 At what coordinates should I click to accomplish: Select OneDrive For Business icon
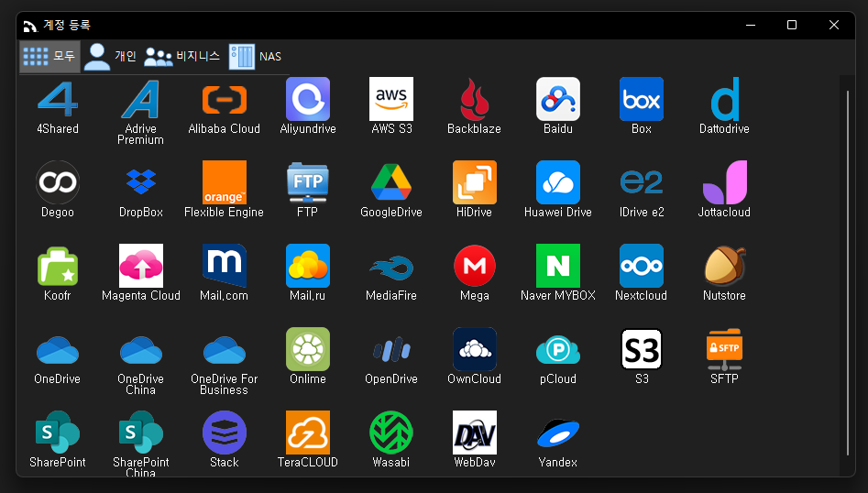pos(225,350)
